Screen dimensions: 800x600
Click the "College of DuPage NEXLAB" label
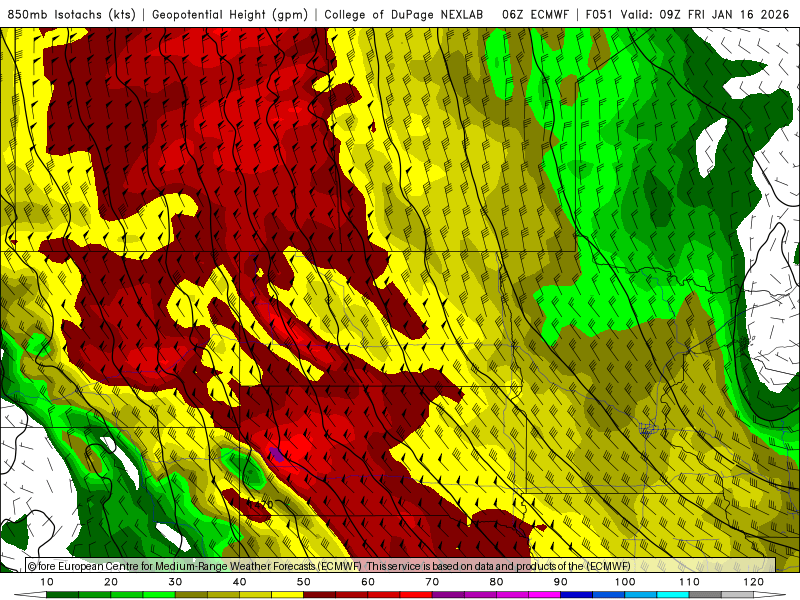[x=404, y=15]
